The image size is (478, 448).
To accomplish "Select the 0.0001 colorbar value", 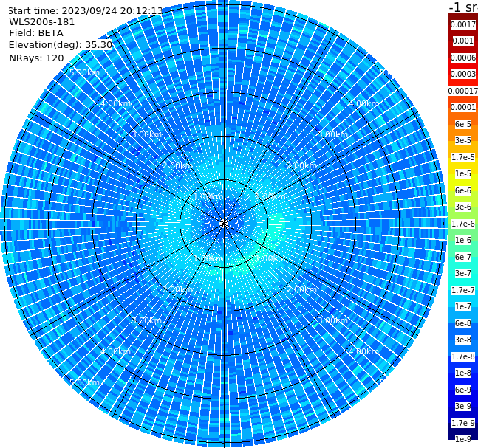I will [x=462, y=107].
